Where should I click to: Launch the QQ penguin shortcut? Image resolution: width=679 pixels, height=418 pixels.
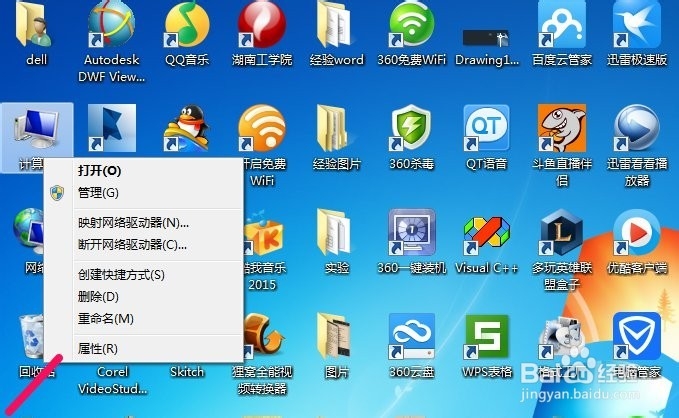pyautogui.click(x=187, y=128)
